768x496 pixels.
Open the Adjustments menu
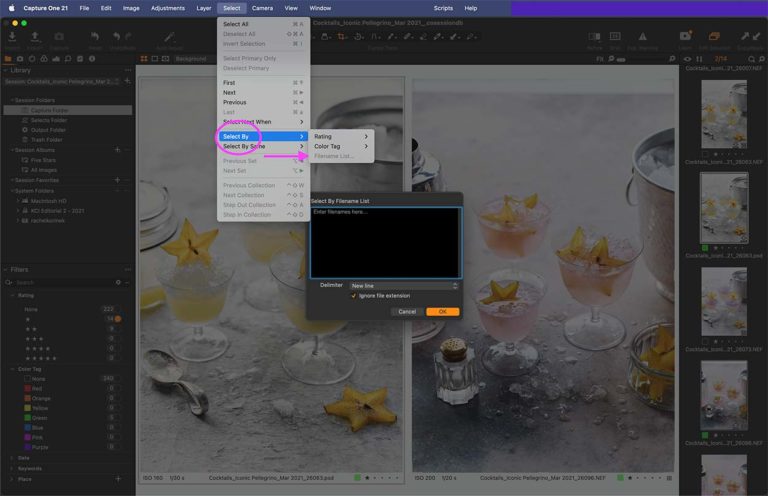click(x=168, y=8)
